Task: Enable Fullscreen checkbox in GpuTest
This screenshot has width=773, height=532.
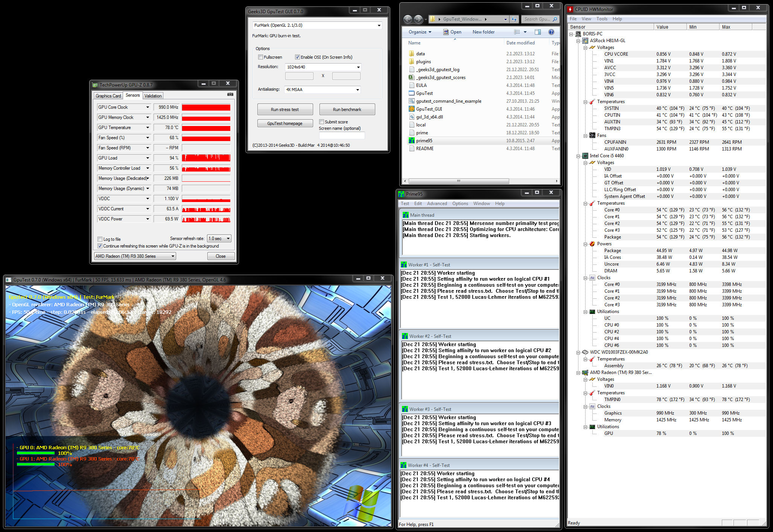Action: point(260,57)
